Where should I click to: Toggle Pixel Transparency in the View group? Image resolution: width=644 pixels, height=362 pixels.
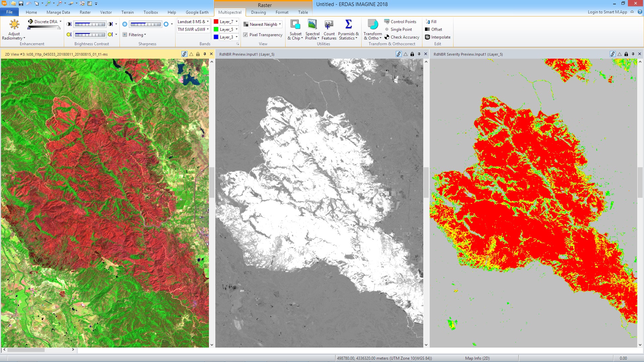(246, 35)
